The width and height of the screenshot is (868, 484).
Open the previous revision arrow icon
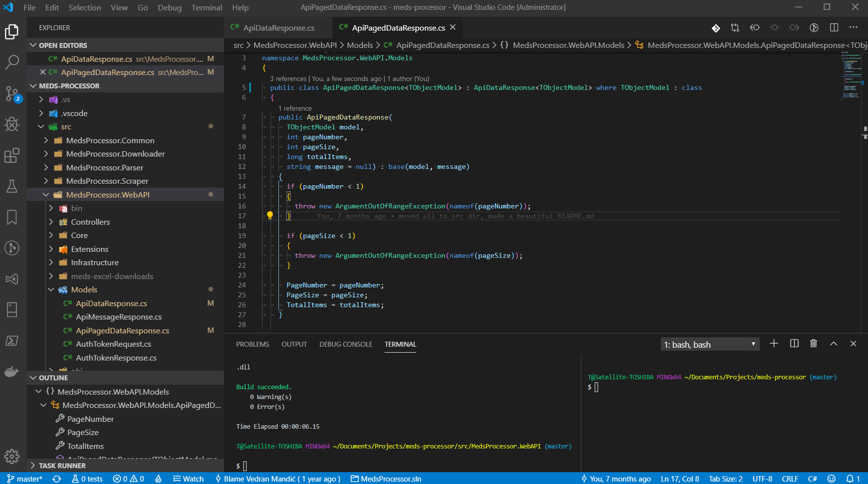point(755,28)
